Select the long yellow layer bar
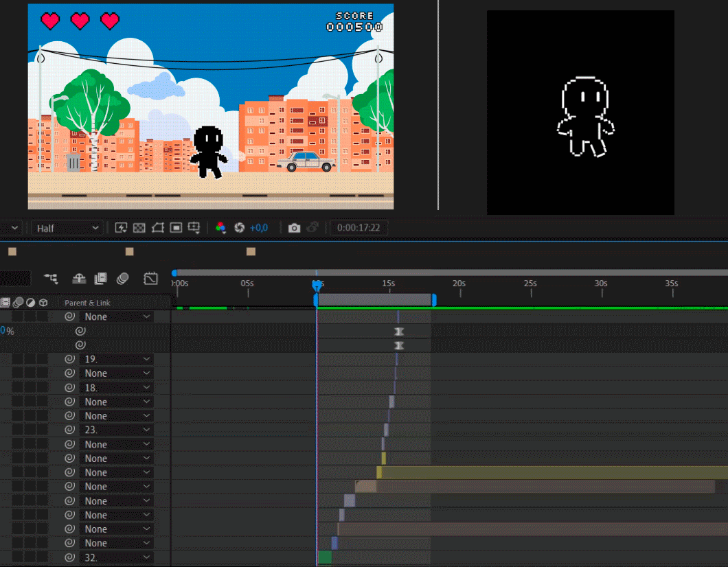Image resolution: width=728 pixels, height=567 pixels. tap(549, 472)
